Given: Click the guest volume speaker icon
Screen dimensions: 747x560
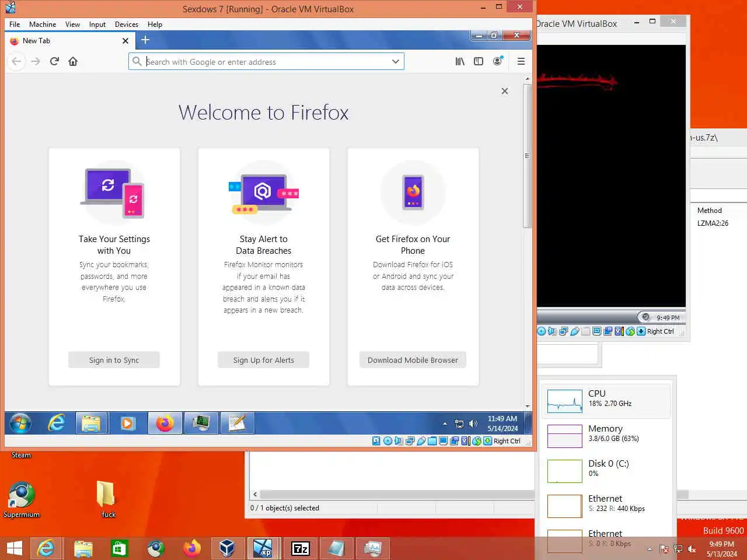Looking at the screenshot, I should (x=473, y=423).
